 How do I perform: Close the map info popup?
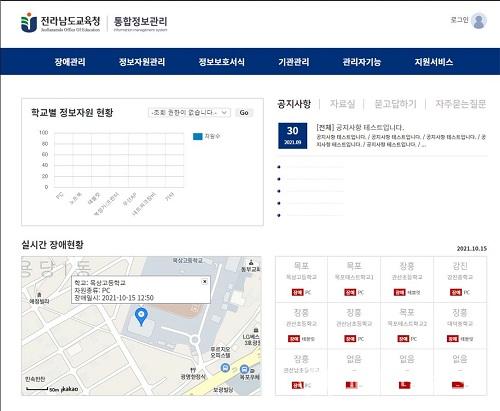[205, 282]
